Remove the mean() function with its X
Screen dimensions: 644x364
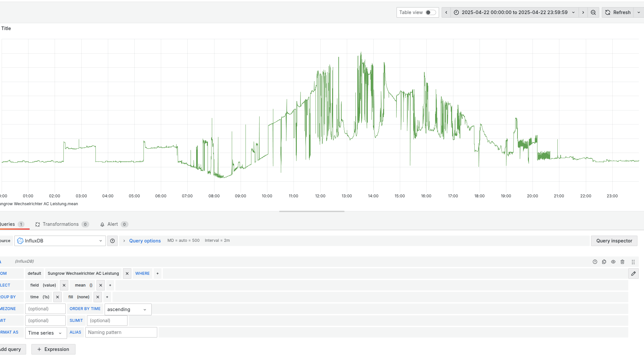tap(100, 285)
